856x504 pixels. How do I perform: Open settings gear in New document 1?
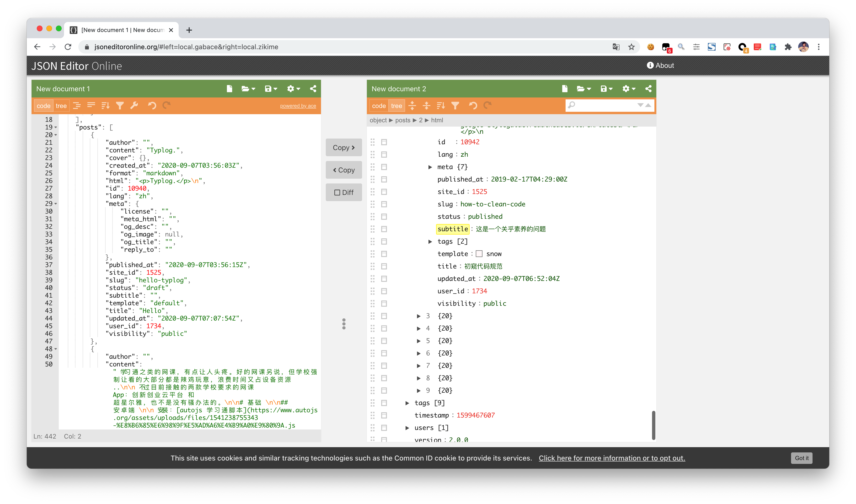pos(294,89)
